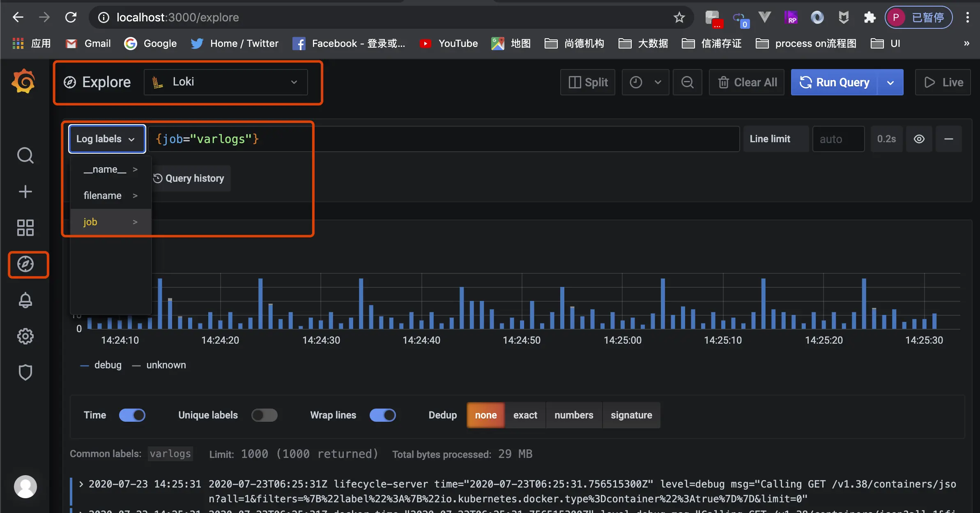Open the Loki data source dropdown
The height and width of the screenshot is (513, 980).
[x=225, y=82]
